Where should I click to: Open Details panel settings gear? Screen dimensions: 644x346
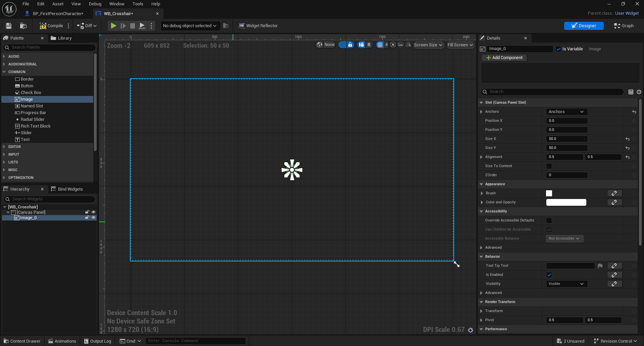tap(639, 92)
